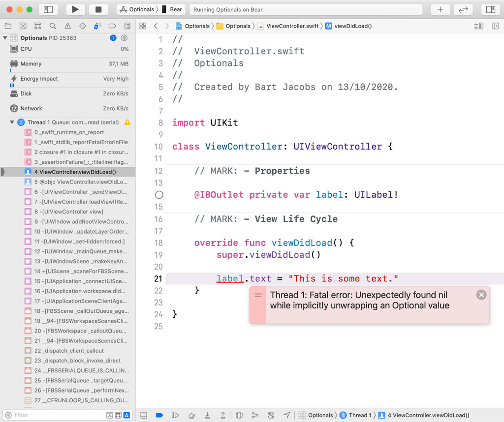Select the Find navigator magnifying glass
The height and width of the screenshot is (422, 504).
pos(53,26)
